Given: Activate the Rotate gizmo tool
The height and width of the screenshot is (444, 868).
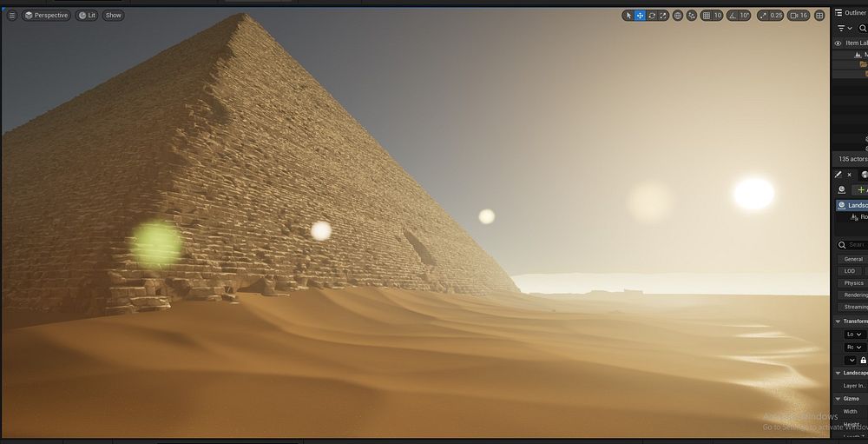Looking at the screenshot, I should click(x=652, y=16).
